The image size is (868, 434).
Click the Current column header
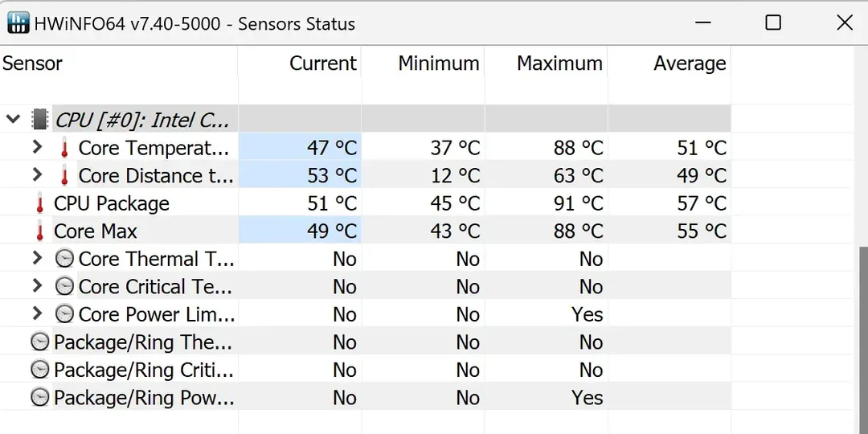coord(323,64)
